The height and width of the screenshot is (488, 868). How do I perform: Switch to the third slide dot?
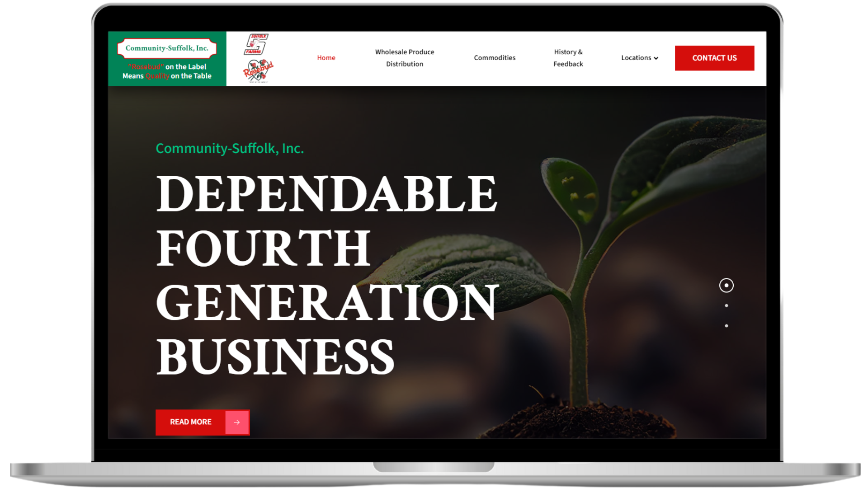[726, 326]
